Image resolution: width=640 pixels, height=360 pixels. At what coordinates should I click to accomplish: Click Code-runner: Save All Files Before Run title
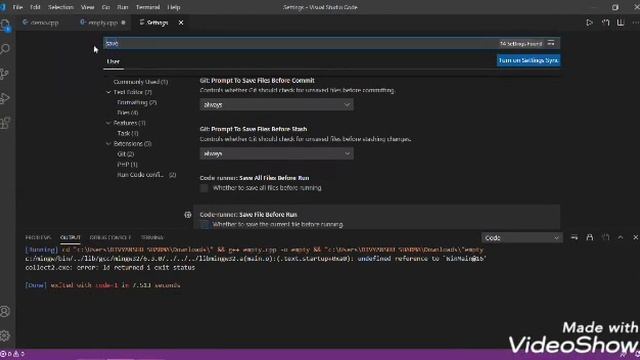(254, 178)
